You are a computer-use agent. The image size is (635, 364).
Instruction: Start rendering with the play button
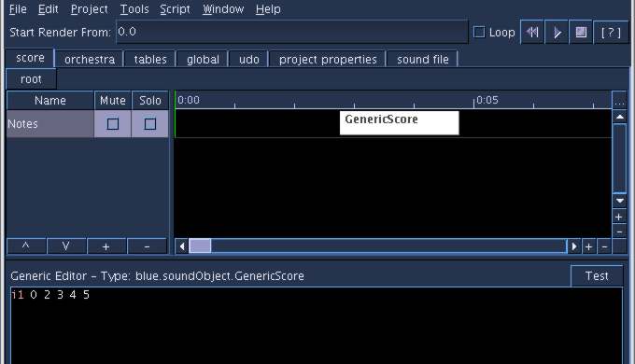coord(557,32)
